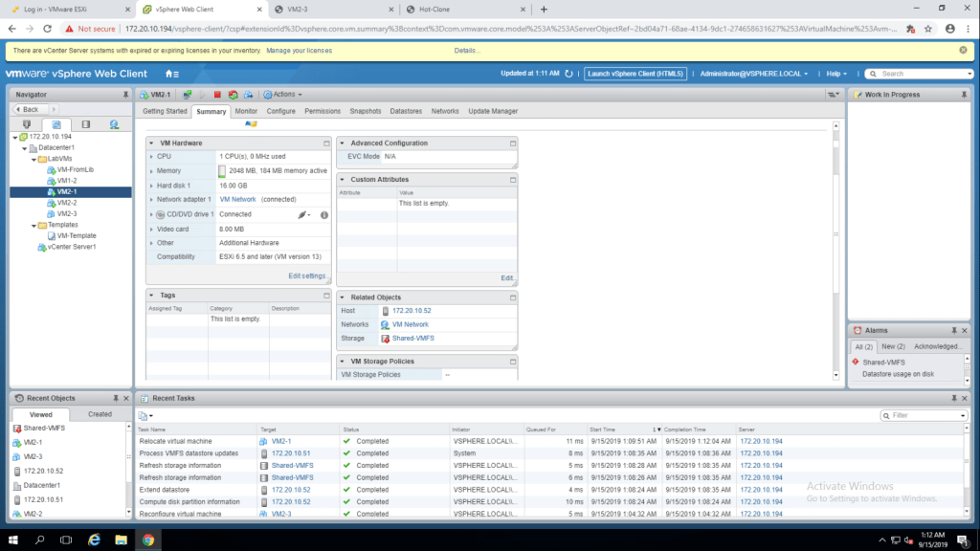Click the CD/DVD drive info icon
The width and height of the screenshot is (980, 551).
(323, 214)
